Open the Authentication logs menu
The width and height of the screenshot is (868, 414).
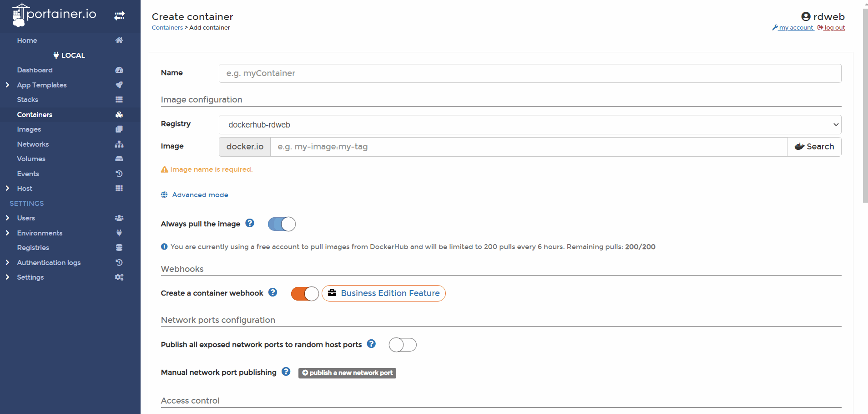point(48,262)
